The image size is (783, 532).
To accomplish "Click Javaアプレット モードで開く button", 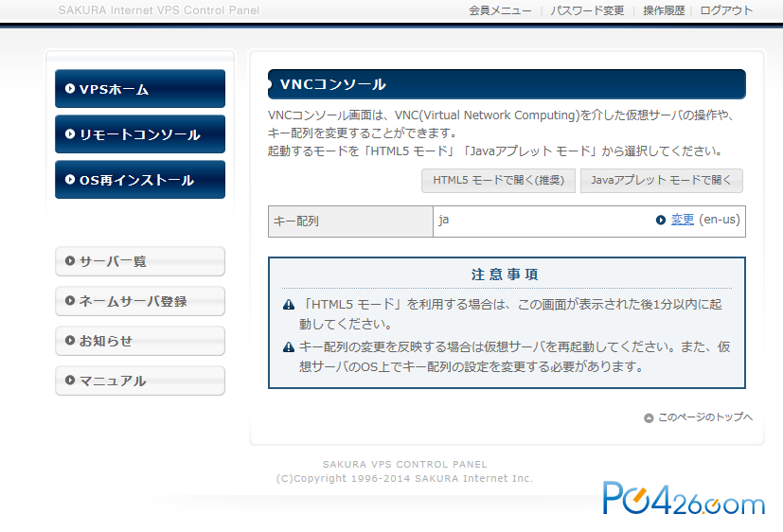I will pyautogui.click(x=661, y=181).
